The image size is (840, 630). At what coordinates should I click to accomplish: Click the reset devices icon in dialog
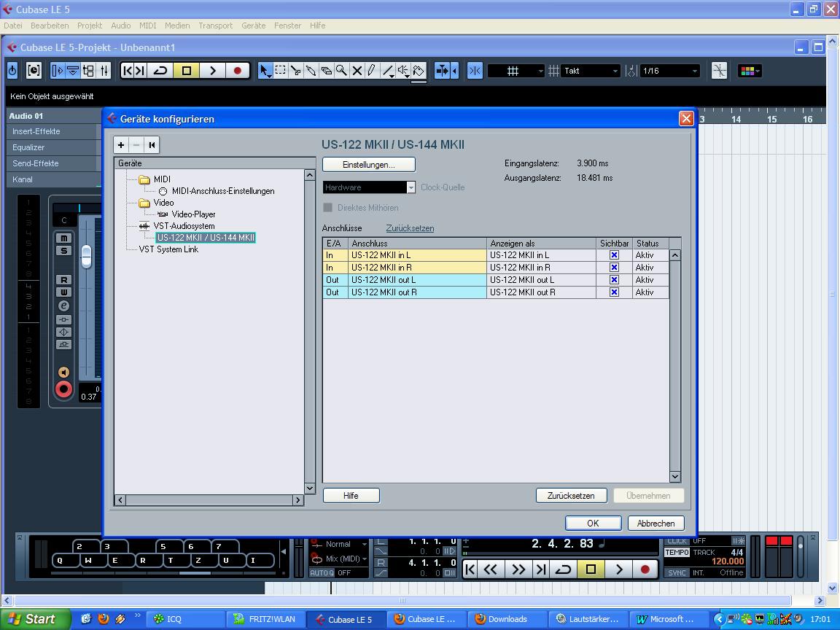pyautogui.click(x=152, y=144)
